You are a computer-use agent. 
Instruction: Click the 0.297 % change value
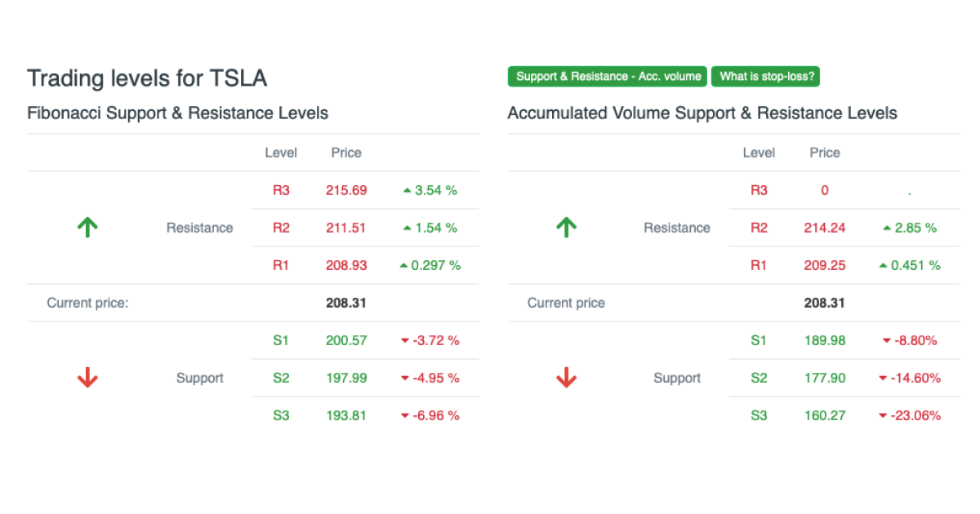(430, 265)
